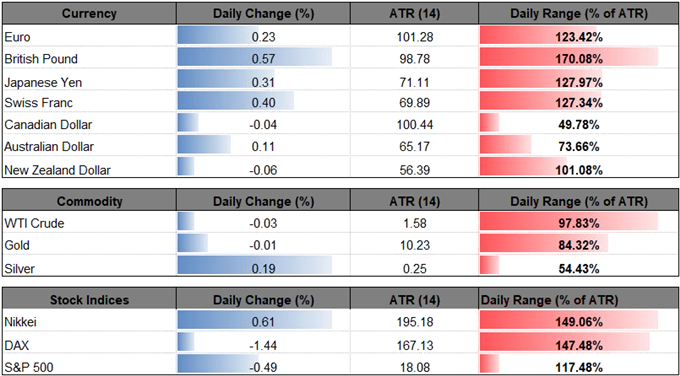Click DAX daily change value -1.44
Image resolution: width=680 pixels, height=376 pixels.
tap(264, 345)
